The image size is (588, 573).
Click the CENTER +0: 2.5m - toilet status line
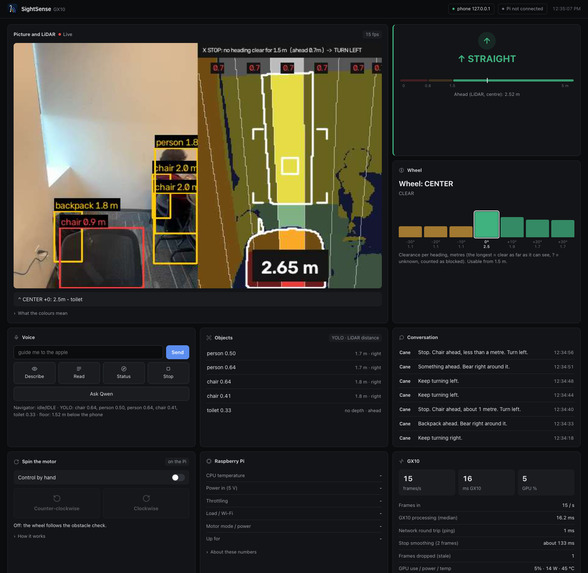point(198,299)
